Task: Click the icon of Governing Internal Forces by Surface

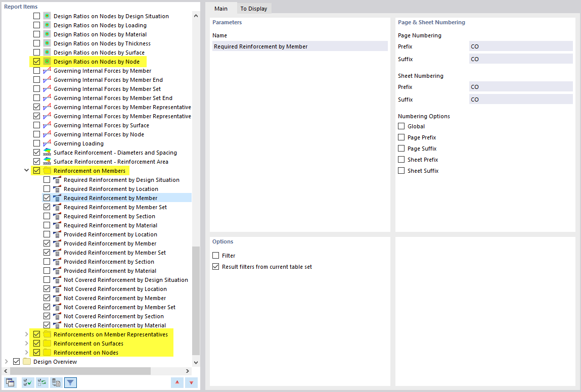Action: coord(47,125)
